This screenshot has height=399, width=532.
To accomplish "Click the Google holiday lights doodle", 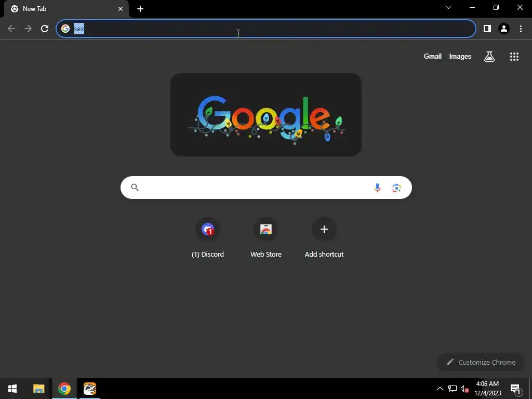I will click(266, 115).
